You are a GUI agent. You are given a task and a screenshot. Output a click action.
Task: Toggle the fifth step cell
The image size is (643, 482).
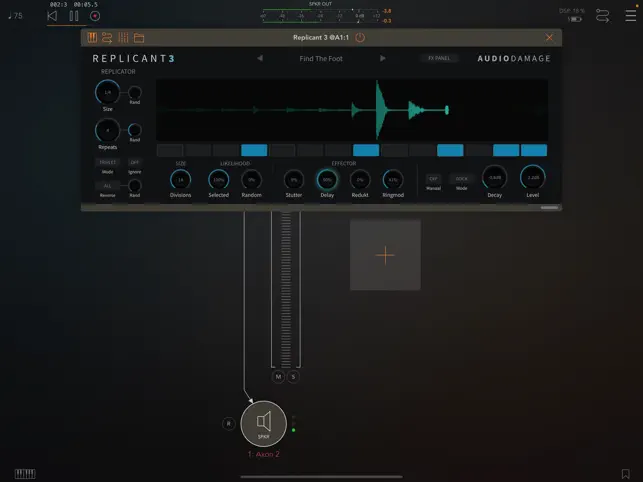282,150
